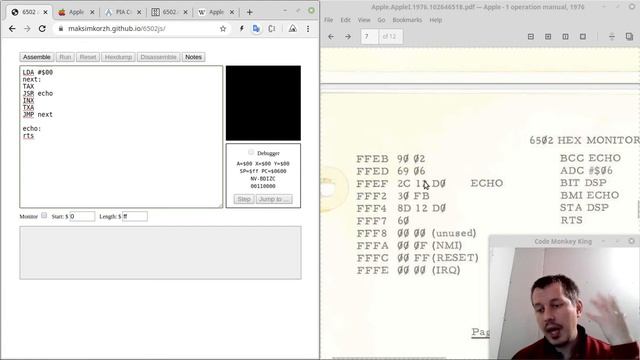Viewport: 640px width, 360px height.
Task: Click the '6502 HEX MONITOR' heading in PDF
Action: (x=584, y=140)
